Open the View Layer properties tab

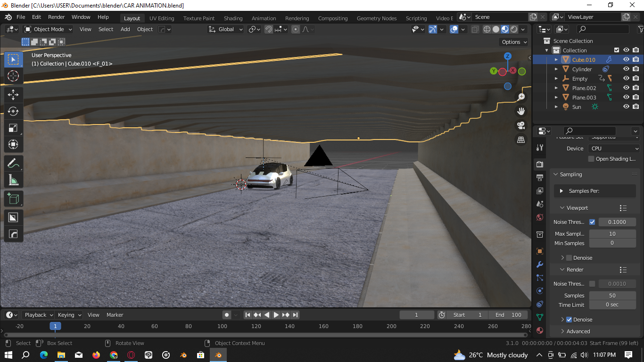[x=540, y=190]
